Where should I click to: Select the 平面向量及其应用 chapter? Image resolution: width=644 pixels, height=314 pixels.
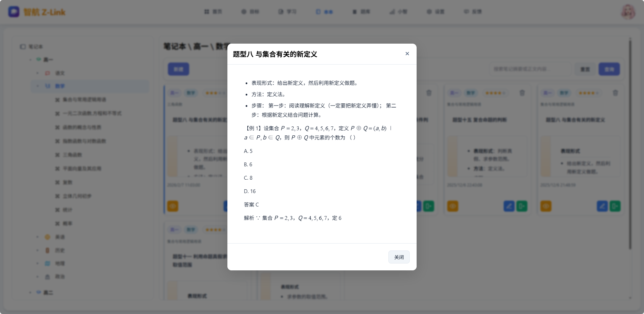pyautogui.click(x=82, y=169)
